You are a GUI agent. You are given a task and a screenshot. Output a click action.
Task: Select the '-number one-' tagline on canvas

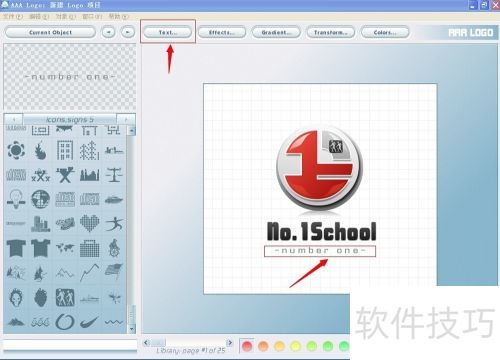click(x=320, y=251)
